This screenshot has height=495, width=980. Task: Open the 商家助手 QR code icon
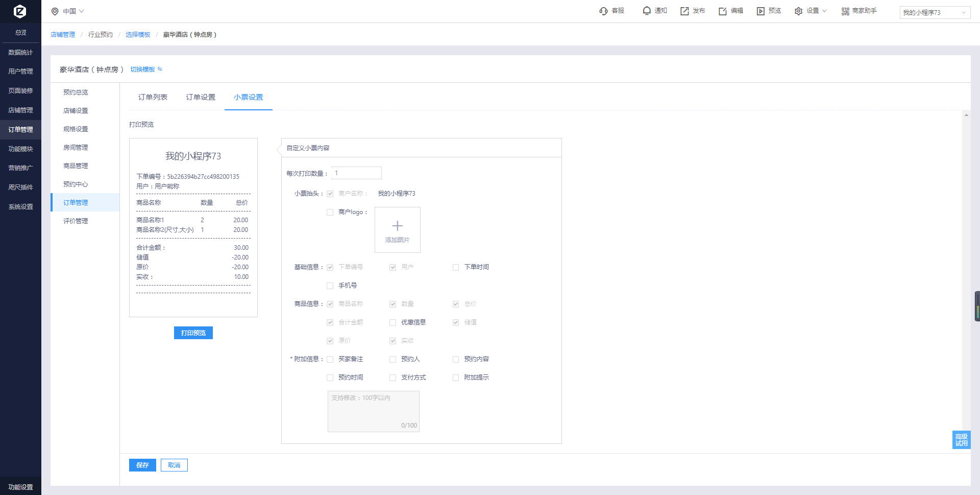click(x=845, y=11)
